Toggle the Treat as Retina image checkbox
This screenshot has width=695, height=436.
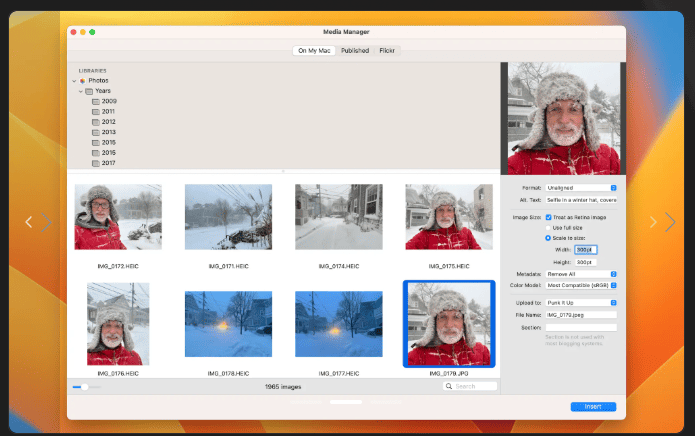point(548,217)
